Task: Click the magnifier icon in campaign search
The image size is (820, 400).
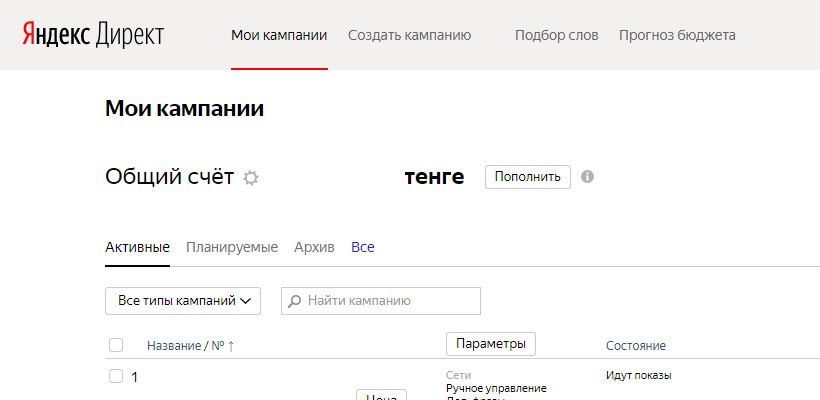Action: point(295,301)
